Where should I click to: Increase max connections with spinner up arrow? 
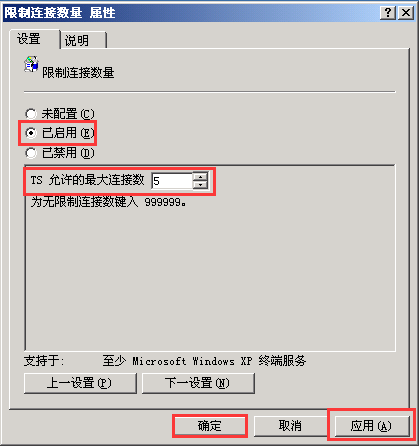click(x=200, y=177)
